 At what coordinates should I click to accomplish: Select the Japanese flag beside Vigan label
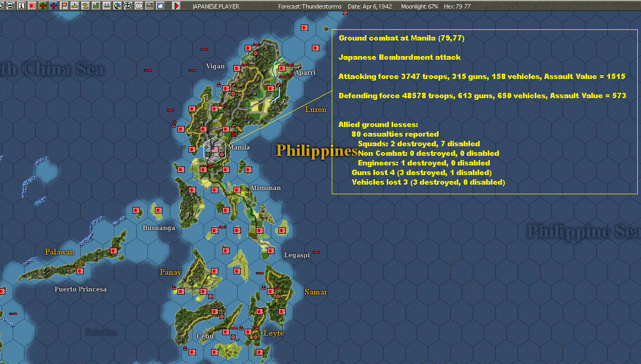click(x=236, y=67)
